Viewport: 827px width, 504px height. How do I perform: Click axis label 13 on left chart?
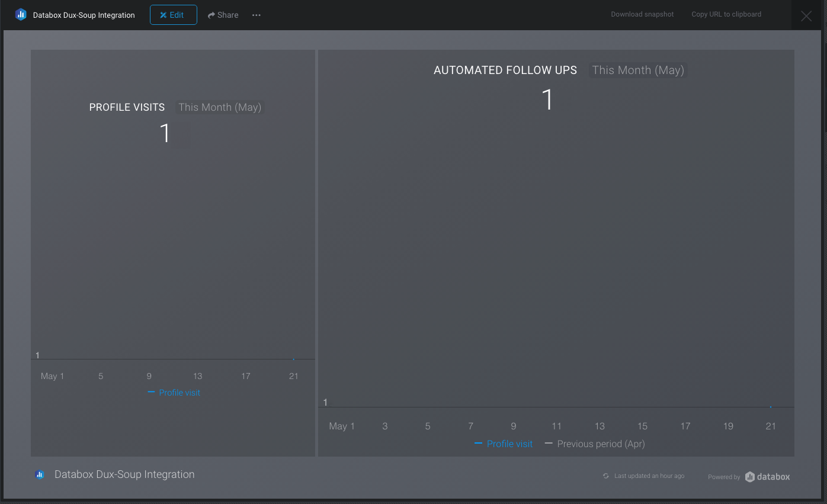(x=197, y=376)
